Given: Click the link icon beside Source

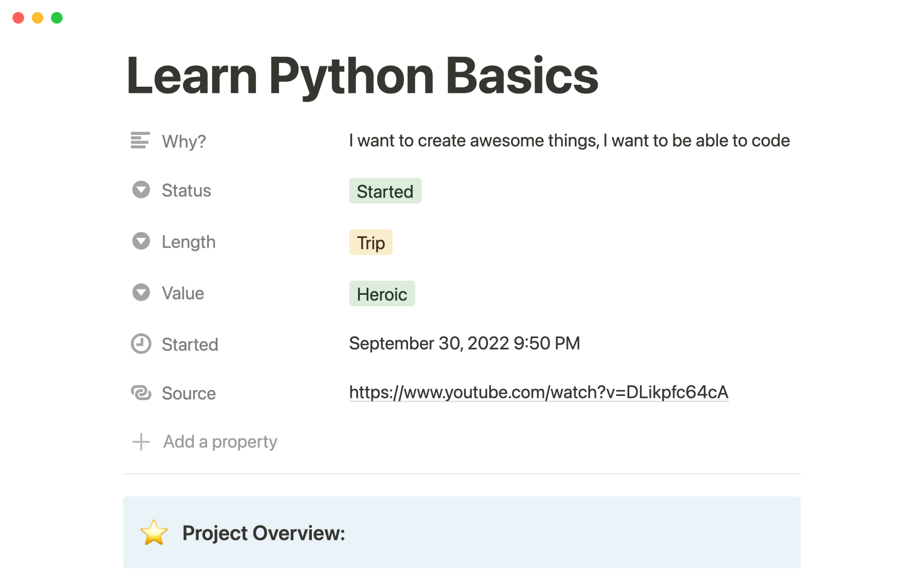Looking at the screenshot, I should pos(141,393).
